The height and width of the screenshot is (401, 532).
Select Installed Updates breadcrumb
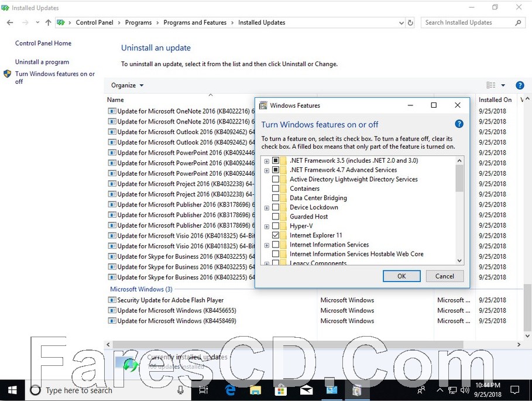tap(262, 22)
